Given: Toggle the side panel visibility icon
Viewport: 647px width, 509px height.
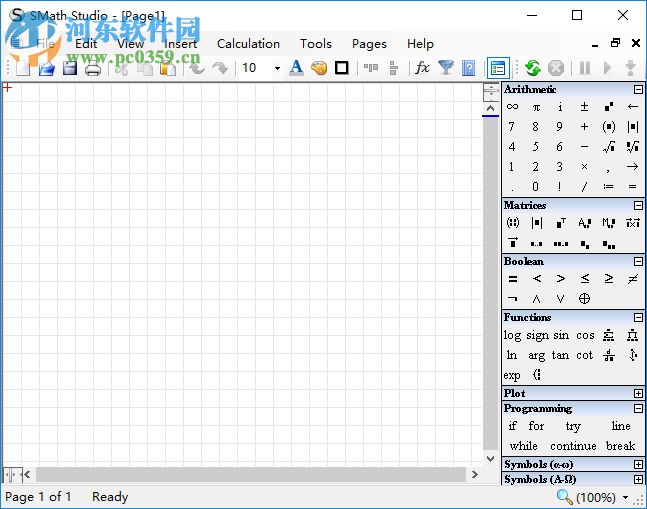Looking at the screenshot, I should (x=498, y=68).
